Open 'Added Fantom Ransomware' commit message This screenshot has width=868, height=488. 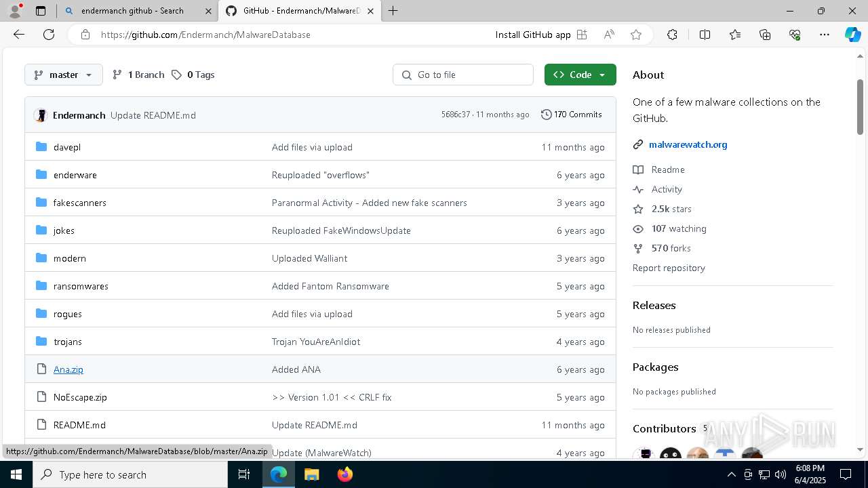pyautogui.click(x=330, y=286)
